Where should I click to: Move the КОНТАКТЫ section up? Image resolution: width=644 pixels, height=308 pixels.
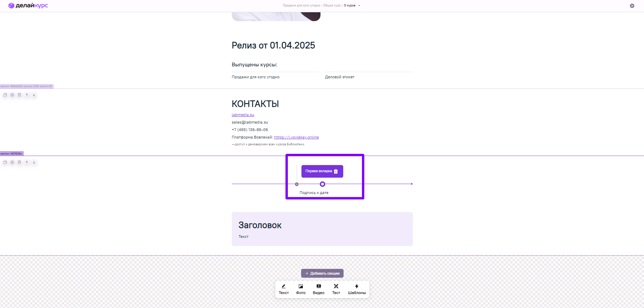tap(27, 95)
